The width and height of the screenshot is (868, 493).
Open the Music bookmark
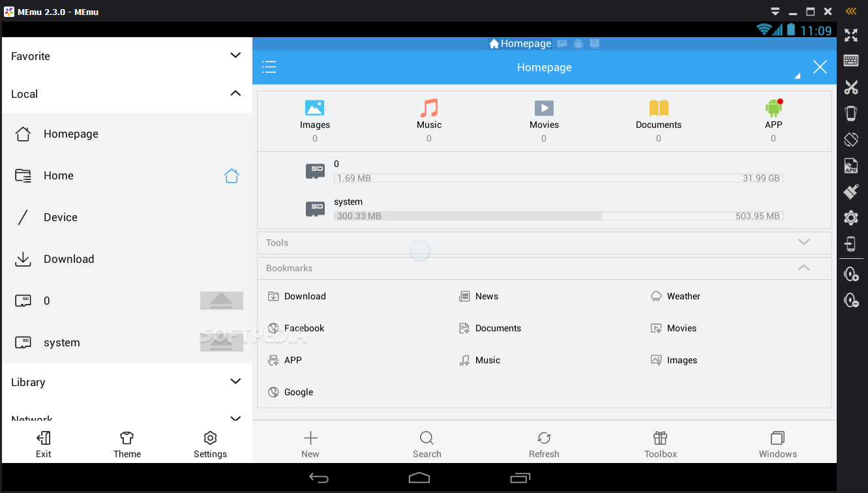(479, 360)
